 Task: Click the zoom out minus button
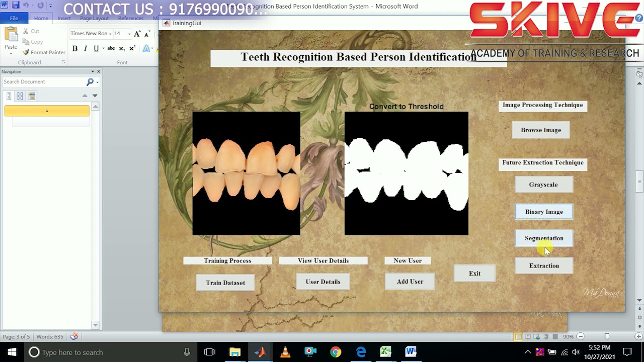pyautogui.click(x=580, y=336)
